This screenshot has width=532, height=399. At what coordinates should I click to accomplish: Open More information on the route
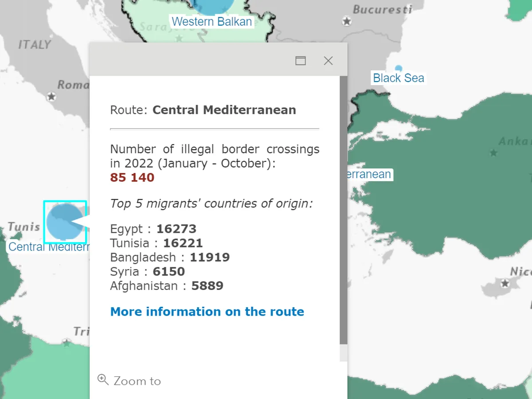pos(207,312)
